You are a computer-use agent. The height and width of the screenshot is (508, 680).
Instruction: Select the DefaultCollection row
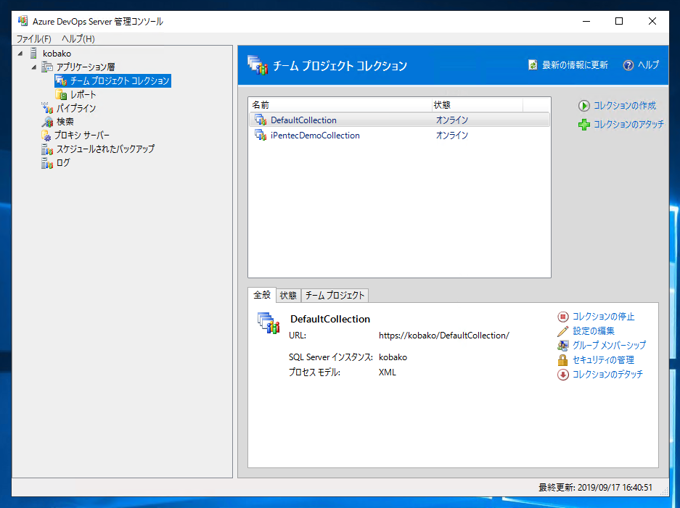coord(399,120)
